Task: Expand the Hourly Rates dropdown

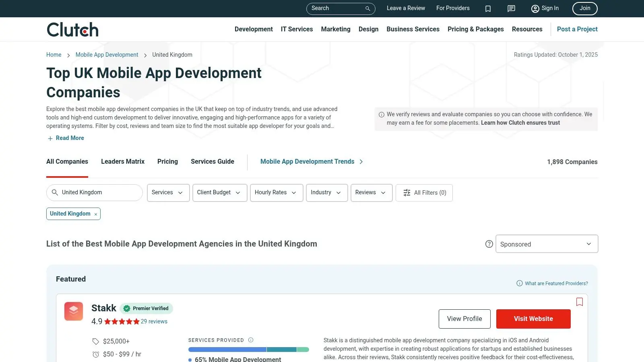Action: pyautogui.click(x=276, y=193)
